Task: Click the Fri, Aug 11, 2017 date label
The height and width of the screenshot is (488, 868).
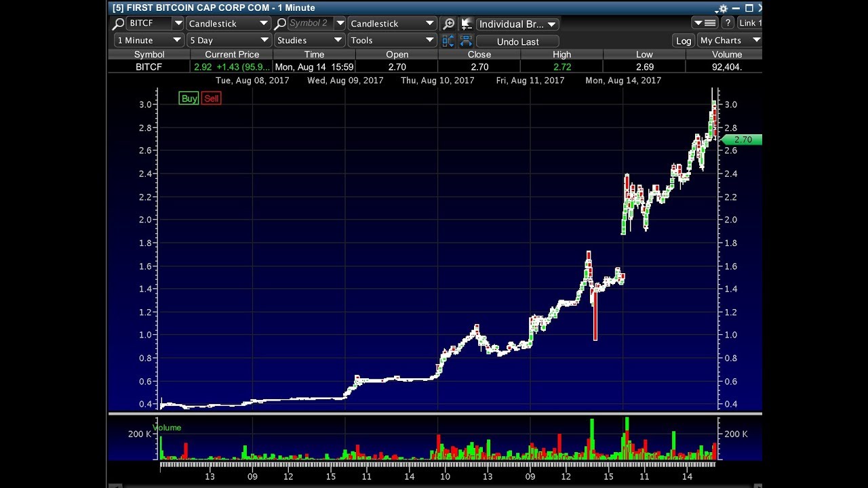Action: click(x=530, y=80)
